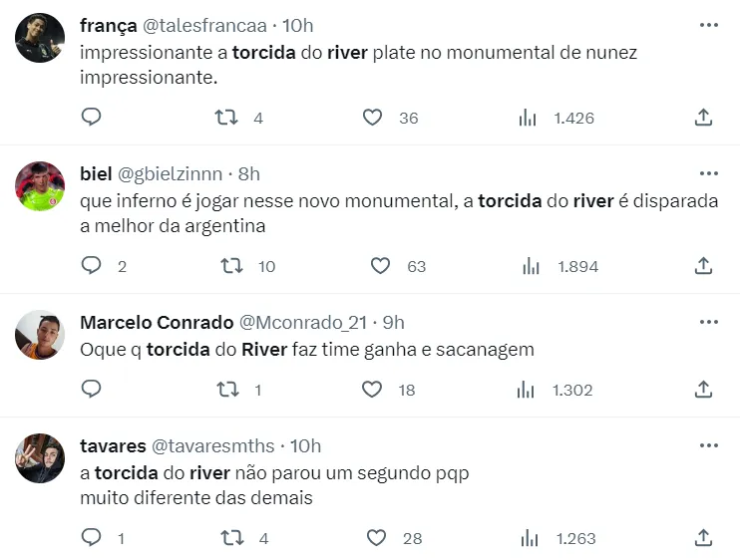740x560 pixels.
Task: Open more options on frança's tweet
Action: (x=709, y=24)
